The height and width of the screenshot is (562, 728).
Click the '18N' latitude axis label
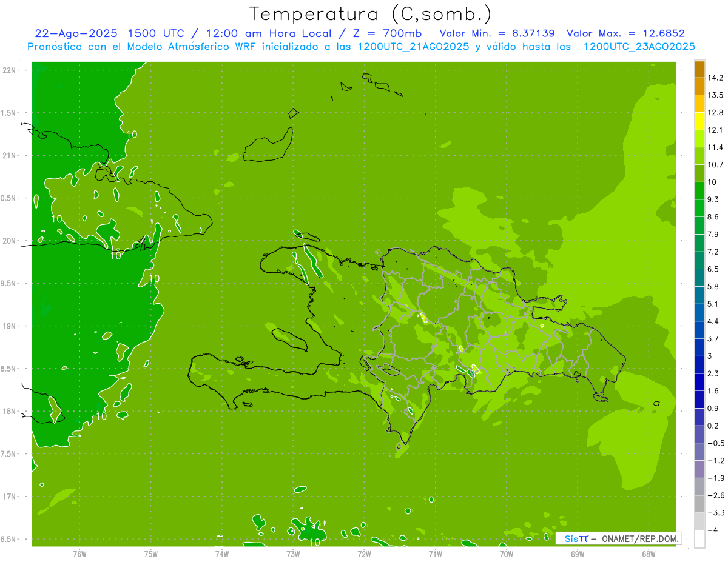coord(10,411)
